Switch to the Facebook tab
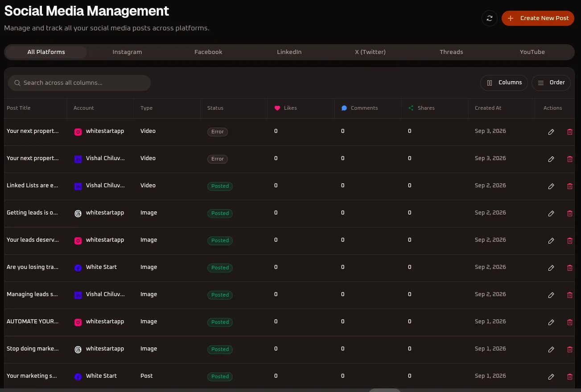The image size is (581, 392). [x=208, y=52]
